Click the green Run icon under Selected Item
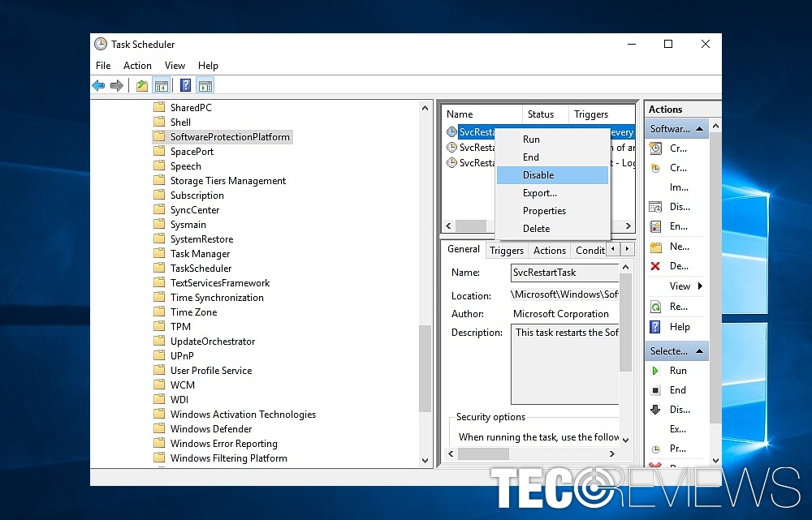This screenshot has height=520, width=812. tap(655, 371)
